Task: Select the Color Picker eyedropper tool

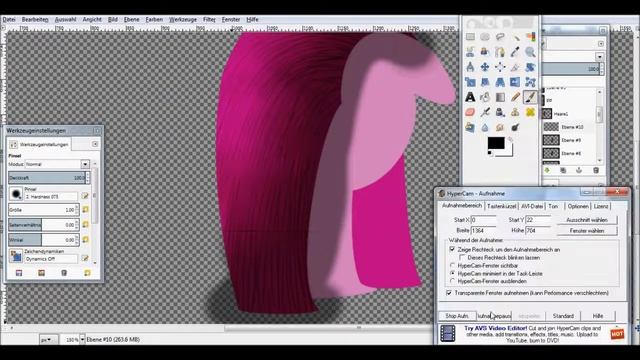Action: point(515,52)
